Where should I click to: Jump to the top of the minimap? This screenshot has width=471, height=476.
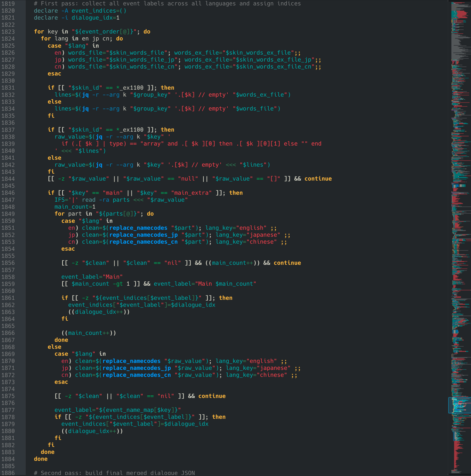(x=460, y=3)
